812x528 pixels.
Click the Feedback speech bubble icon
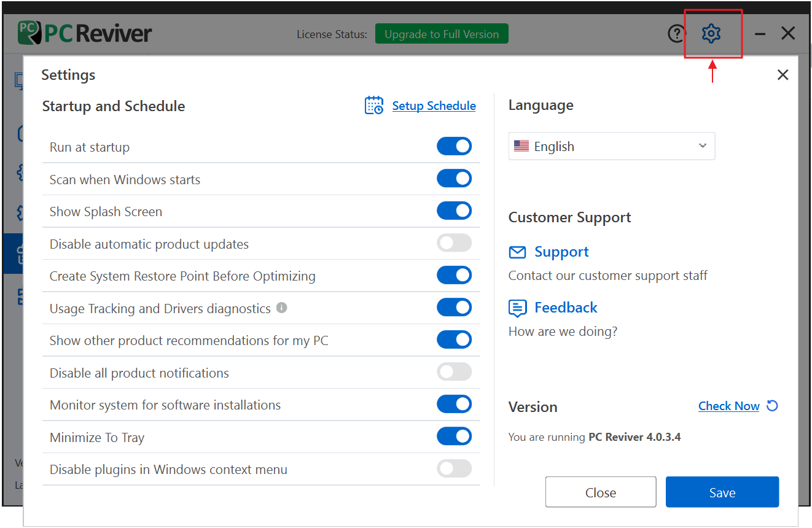click(518, 308)
